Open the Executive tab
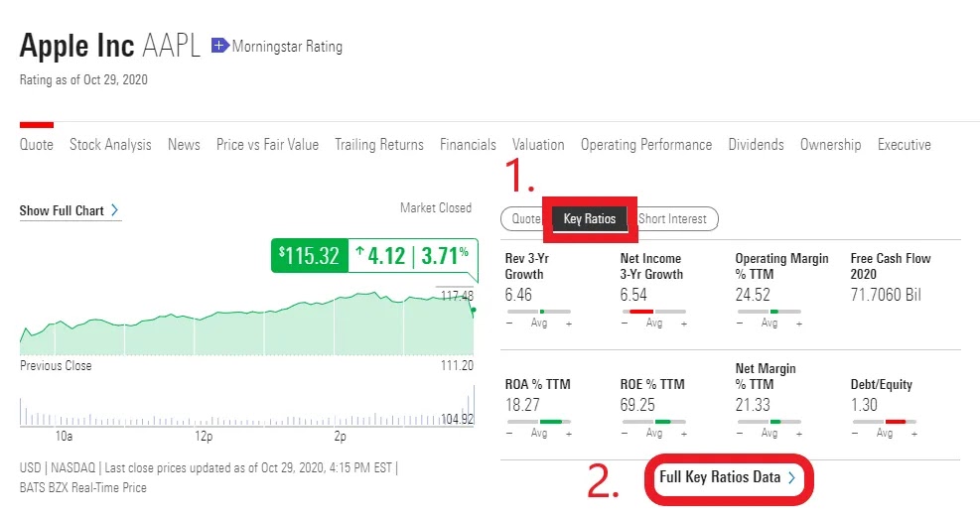Viewport: 980px width, 519px height. pos(904,145)
